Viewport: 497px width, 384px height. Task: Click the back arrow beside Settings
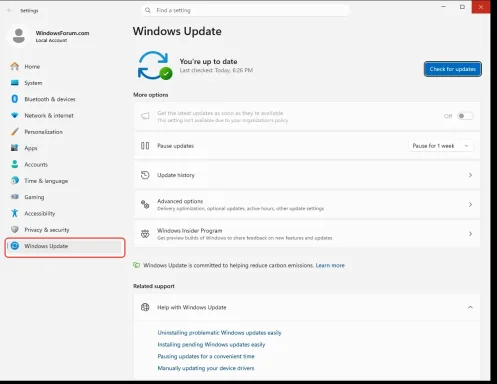pyautogui.click(x=9, y=10)
